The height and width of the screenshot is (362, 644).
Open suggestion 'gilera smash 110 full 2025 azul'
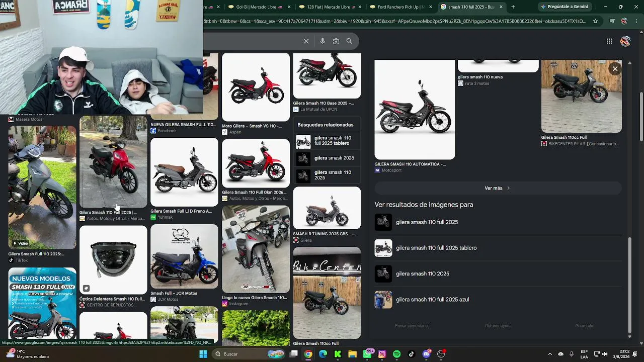click(x=498, y=300)
